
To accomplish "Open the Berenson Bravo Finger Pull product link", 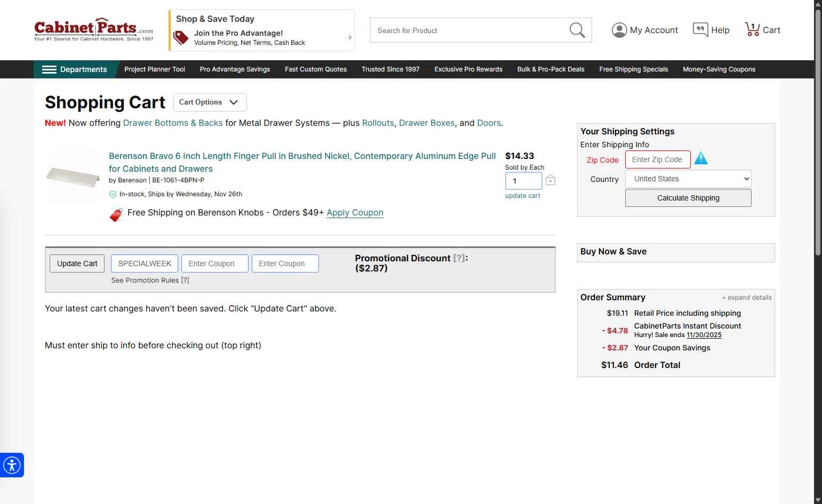I will point(302,162).
